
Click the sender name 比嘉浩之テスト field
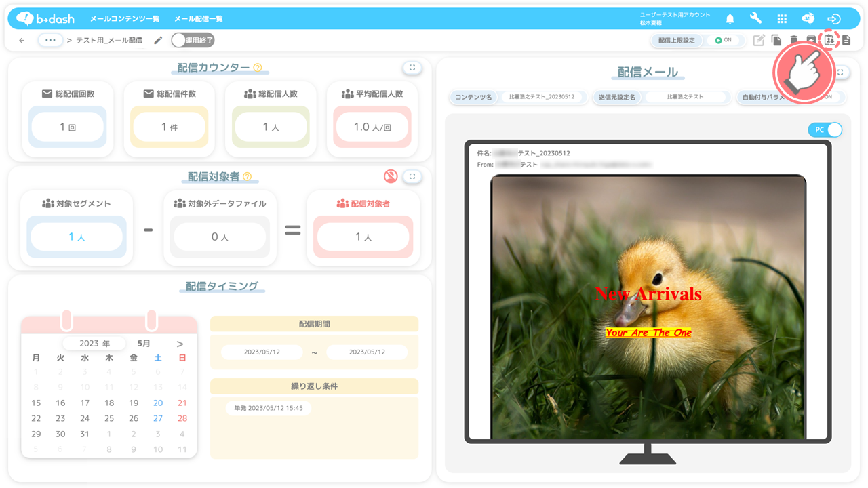click(x=685, y=97)
